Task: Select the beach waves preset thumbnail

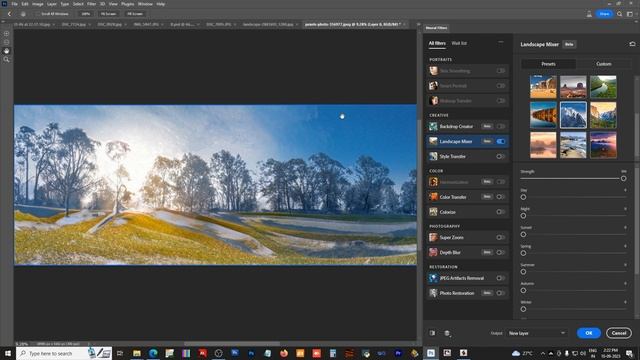Action: [x=573, y=145]
